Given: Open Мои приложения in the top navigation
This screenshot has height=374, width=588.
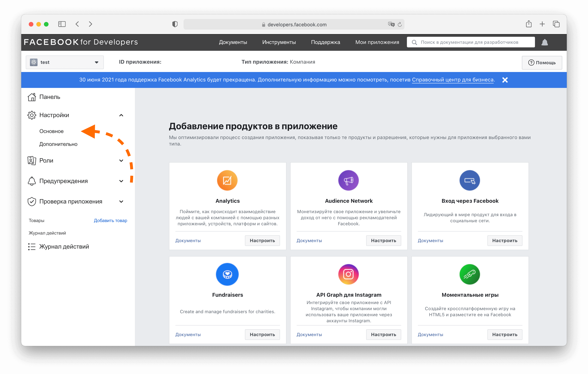Looking at the screenshot, I should tap(377, 42).
